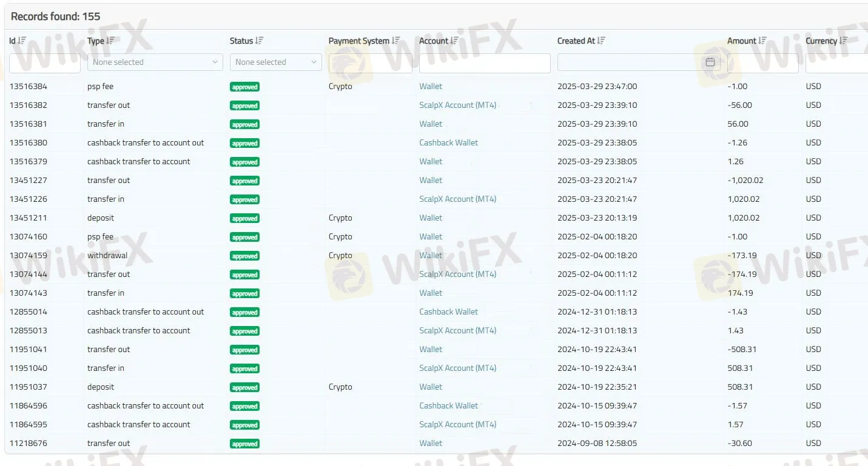This screenshot has width=868, height=466.
Task: Sort by Status column icon
Action: (x=259, y=41)
